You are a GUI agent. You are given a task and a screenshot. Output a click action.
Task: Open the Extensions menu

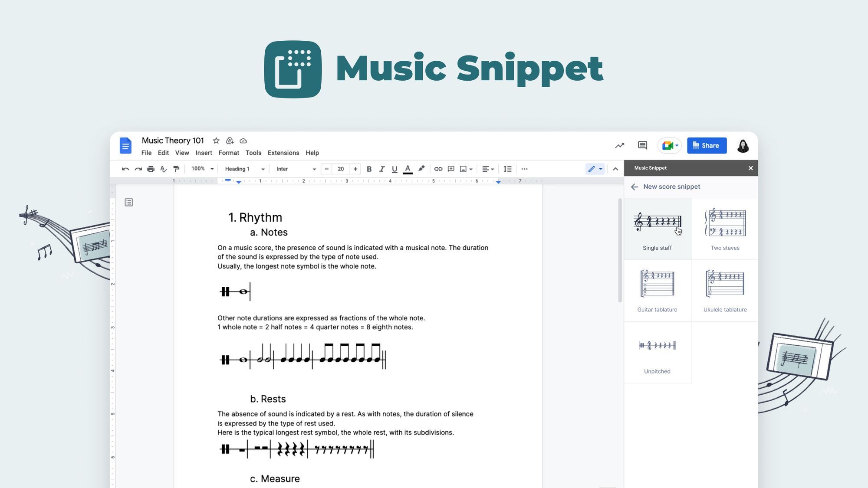[x=283, y=153]
